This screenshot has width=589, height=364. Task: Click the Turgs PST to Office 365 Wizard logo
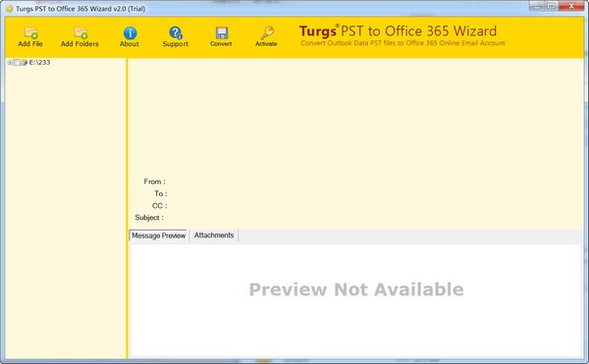click(398, 31)
